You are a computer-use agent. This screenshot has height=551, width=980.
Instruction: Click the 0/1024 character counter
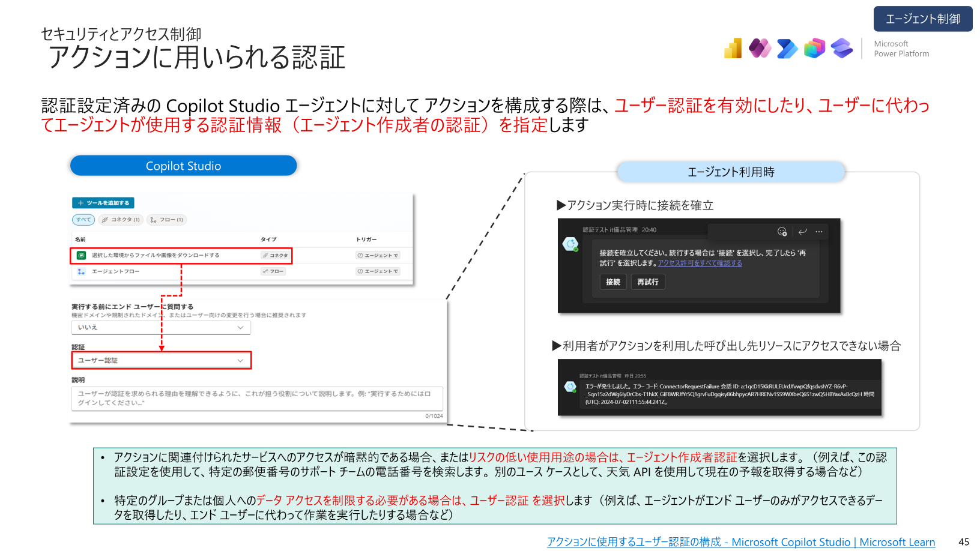point(434,416)
